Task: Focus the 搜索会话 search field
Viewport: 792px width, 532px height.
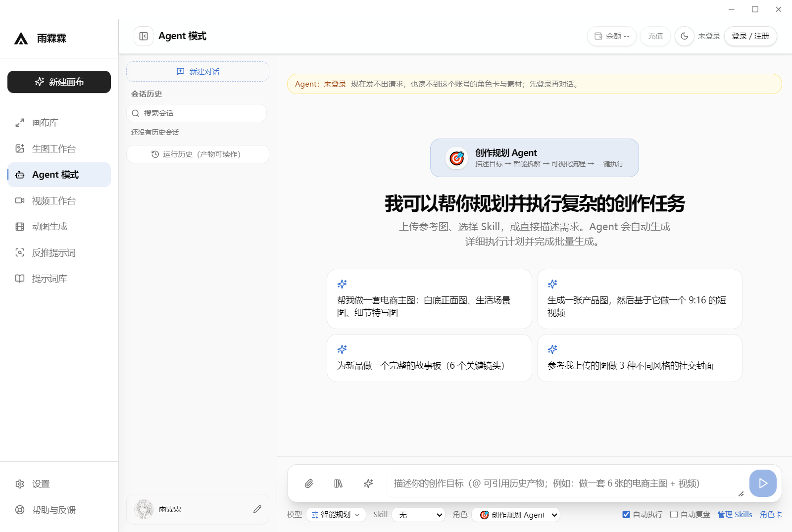Action: [x=197, y=113]
